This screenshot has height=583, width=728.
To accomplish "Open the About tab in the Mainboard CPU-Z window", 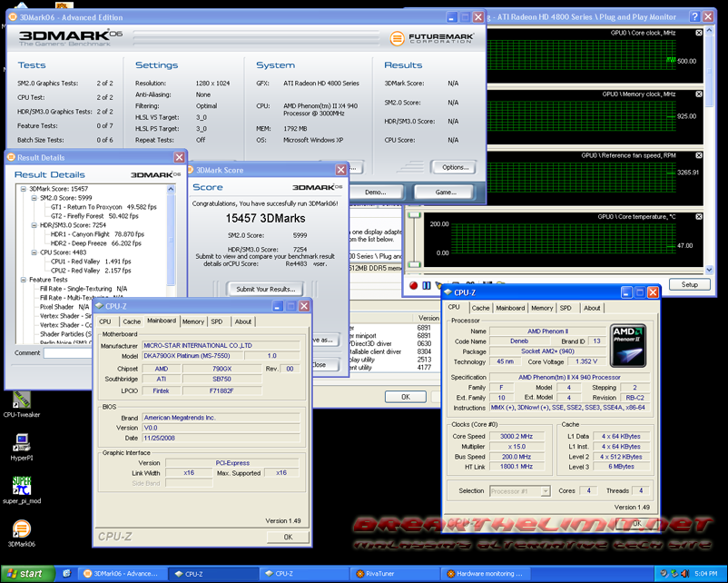I will pos(243,321).
